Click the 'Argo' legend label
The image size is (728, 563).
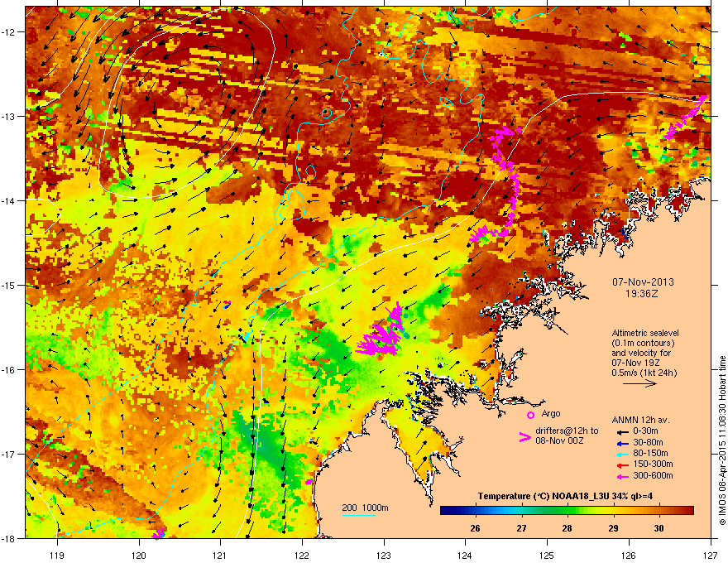[551, 413]
